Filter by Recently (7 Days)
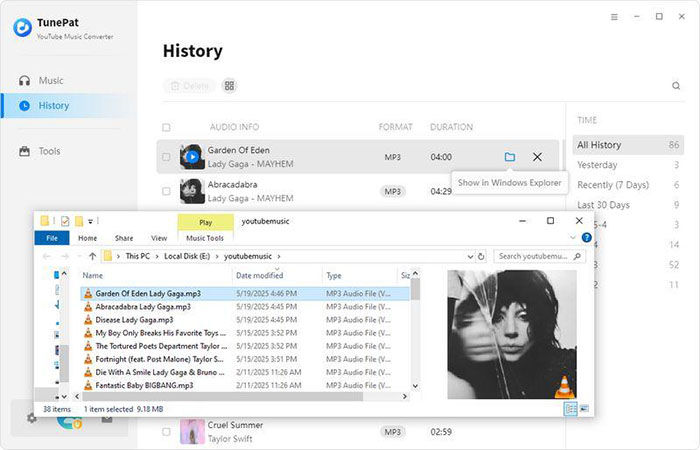 click(628, 185)
